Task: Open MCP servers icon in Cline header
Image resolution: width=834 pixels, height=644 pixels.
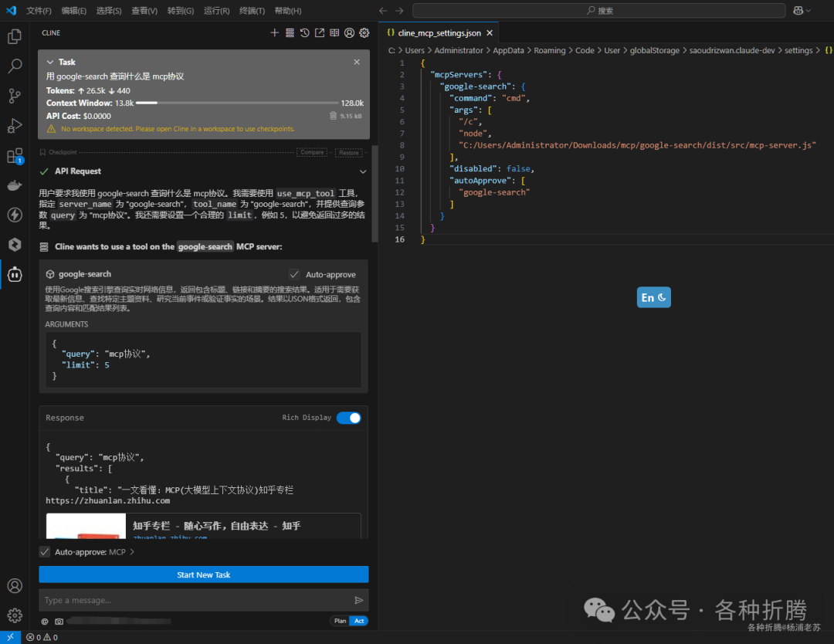Action: 290,33
